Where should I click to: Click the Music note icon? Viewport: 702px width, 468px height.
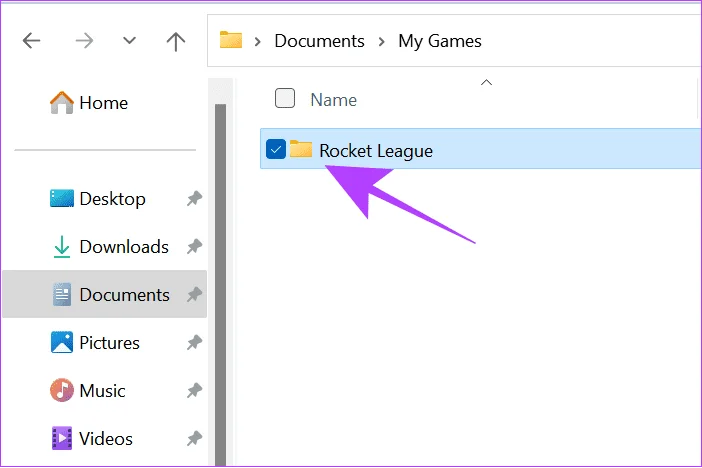(62, 390)
